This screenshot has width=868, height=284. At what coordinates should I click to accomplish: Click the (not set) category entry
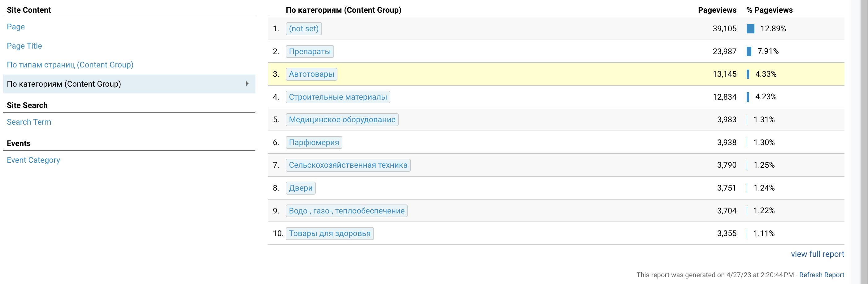[x=303, y=29]
